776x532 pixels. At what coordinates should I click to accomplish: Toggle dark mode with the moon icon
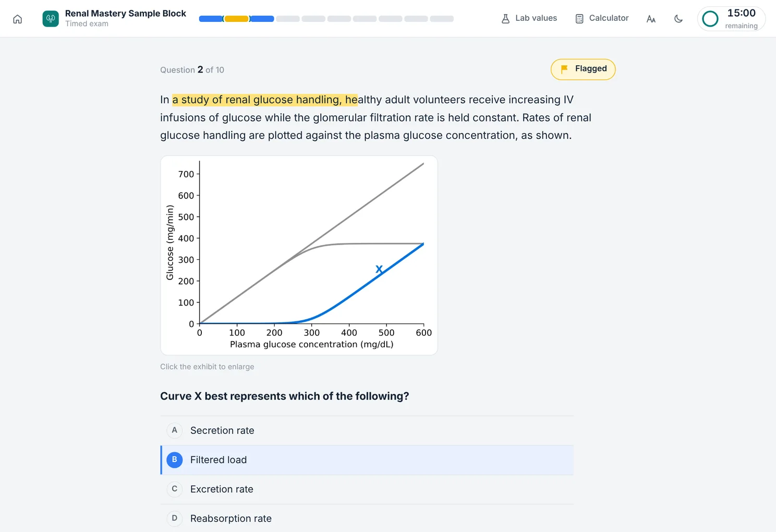(x=678, y=19)
